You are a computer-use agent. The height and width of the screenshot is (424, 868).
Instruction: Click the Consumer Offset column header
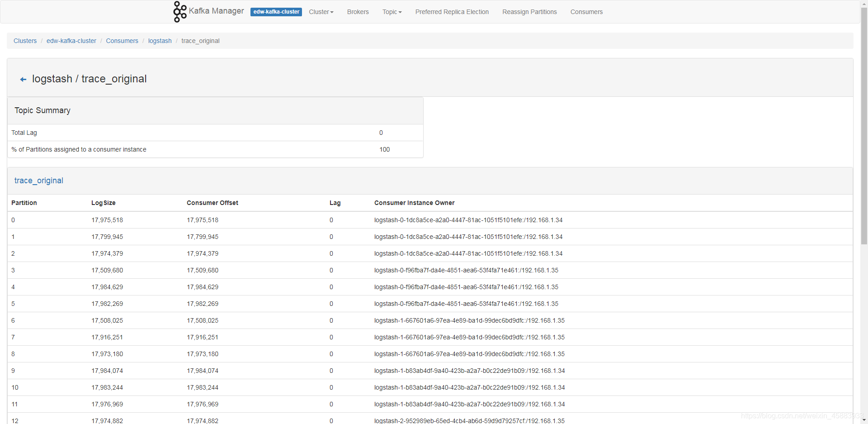click(212, 203)
